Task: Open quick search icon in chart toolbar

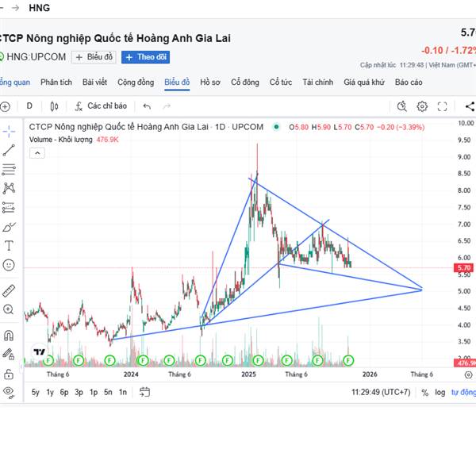Action: pyautogui.click(x=402, y=106)
